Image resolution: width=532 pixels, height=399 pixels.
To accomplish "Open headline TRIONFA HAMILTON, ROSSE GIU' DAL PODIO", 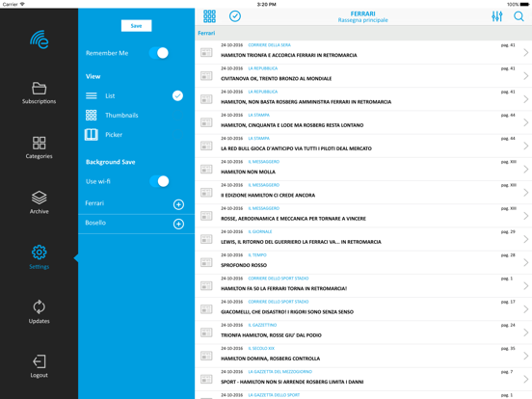I will [x=271, y=335].
